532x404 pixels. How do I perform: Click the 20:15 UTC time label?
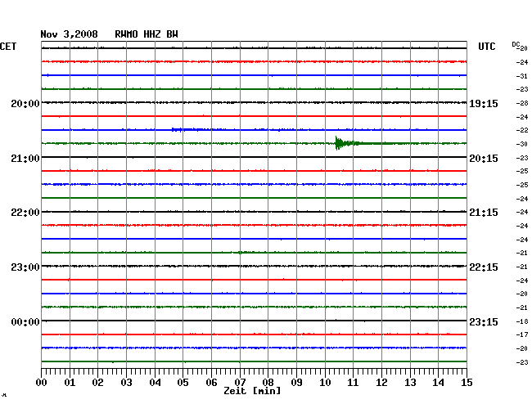coord(484,159)
